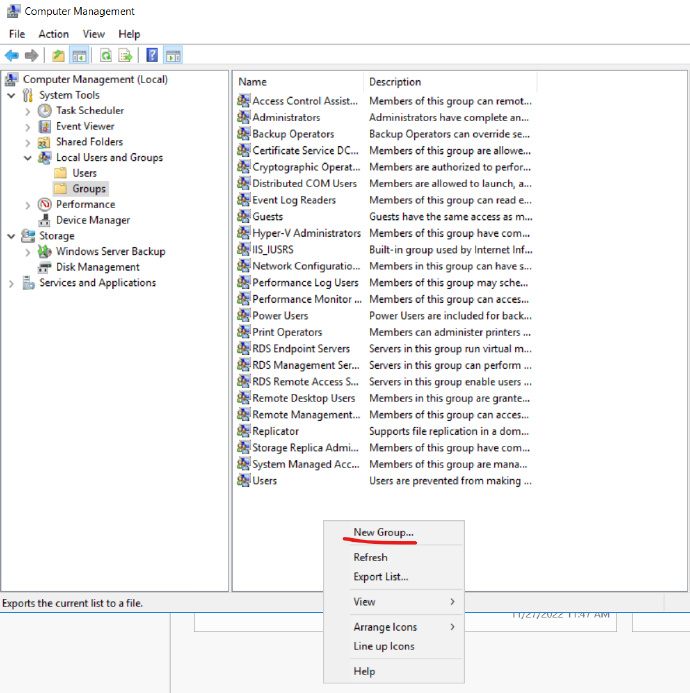Collapse the Storage node
Screen dimensions: 690x693
click(11, 236)
